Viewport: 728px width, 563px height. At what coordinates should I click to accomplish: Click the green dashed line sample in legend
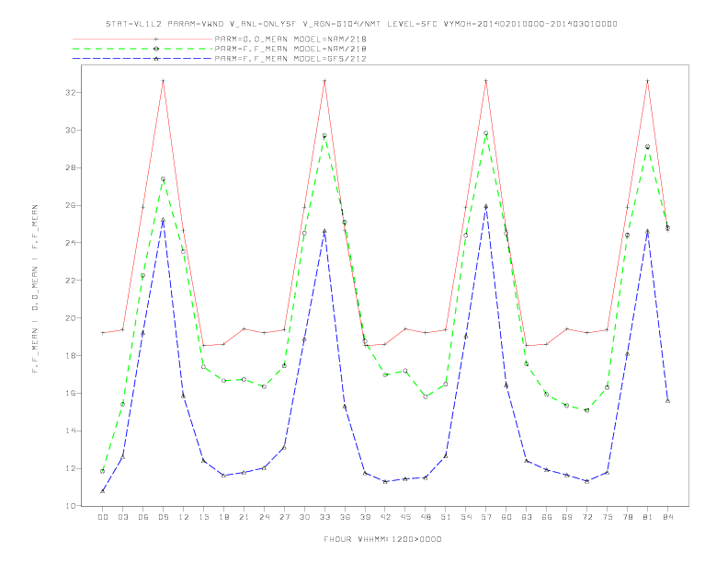coord(142,49)
